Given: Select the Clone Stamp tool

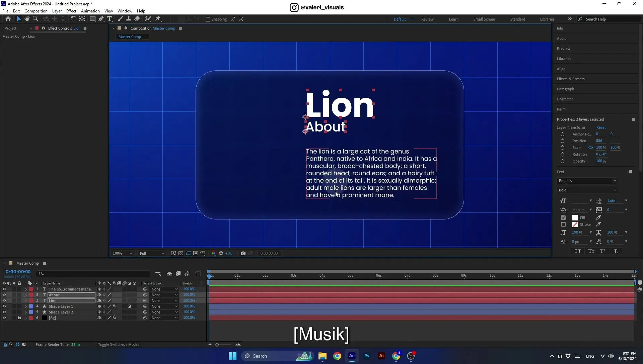Looking at the screenshot, I should click(129, 19).
